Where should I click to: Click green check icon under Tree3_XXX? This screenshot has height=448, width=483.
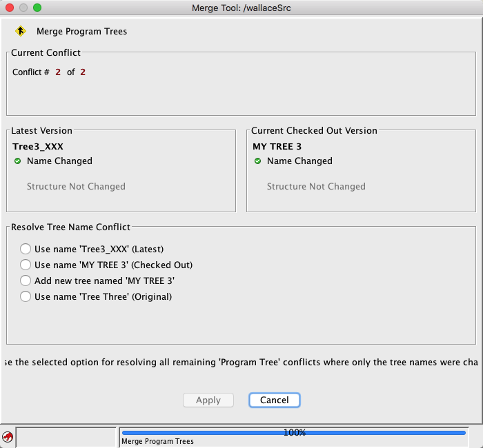pyautogui.click(x=17, y=161)
